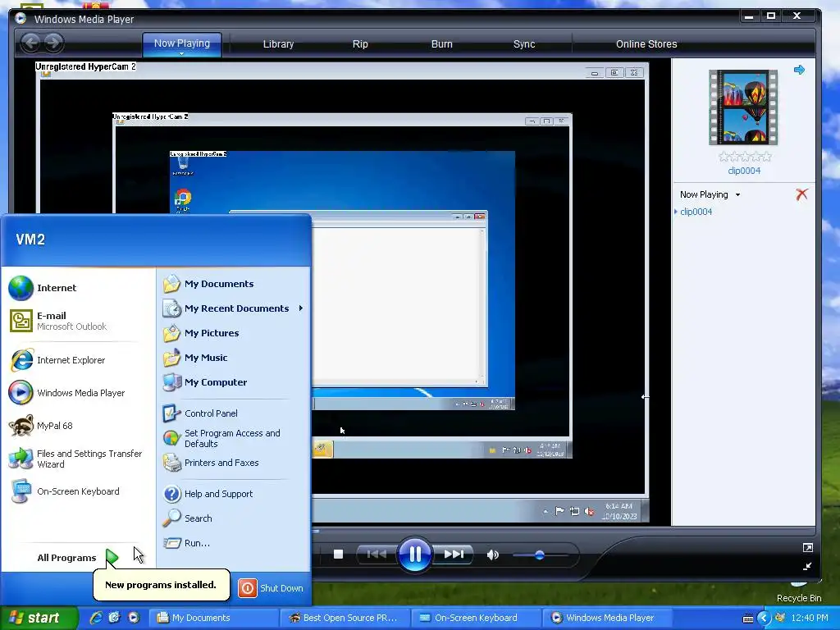Open the Now Playing tab

click(181, 43)
